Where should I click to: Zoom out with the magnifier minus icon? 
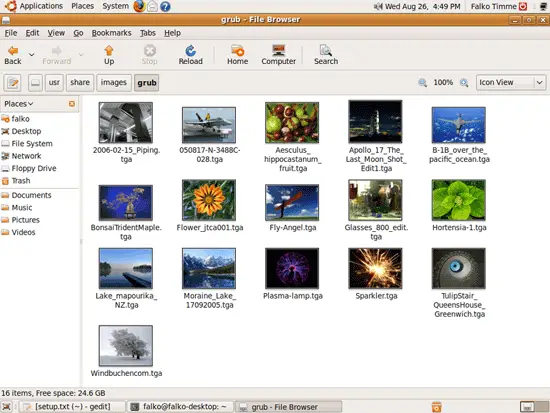[422, 83]
